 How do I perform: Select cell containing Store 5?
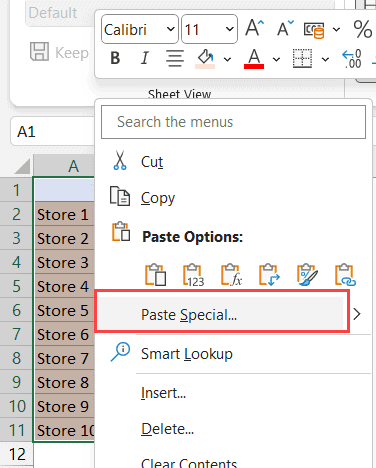[64, 310]
